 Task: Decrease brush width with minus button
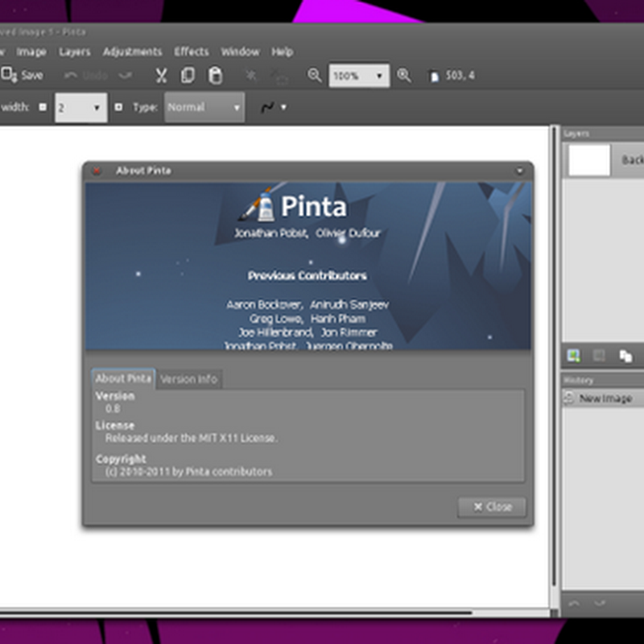tap(43, 107)
